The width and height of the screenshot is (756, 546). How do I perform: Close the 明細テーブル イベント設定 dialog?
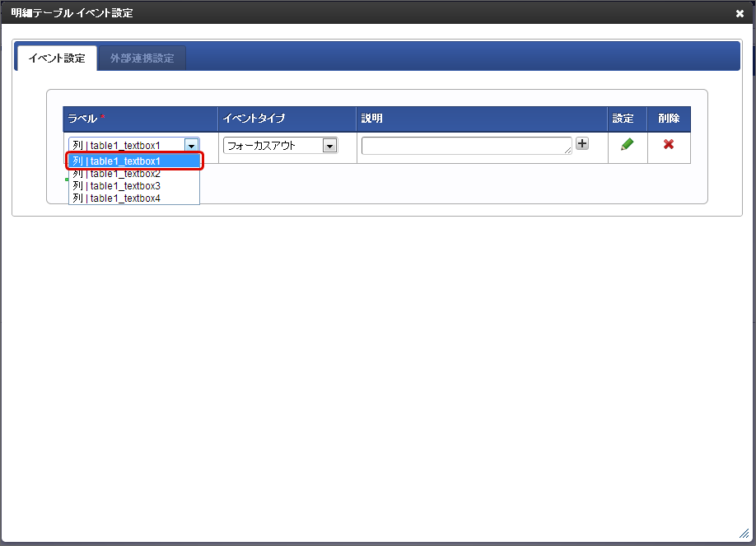(740, 13)
